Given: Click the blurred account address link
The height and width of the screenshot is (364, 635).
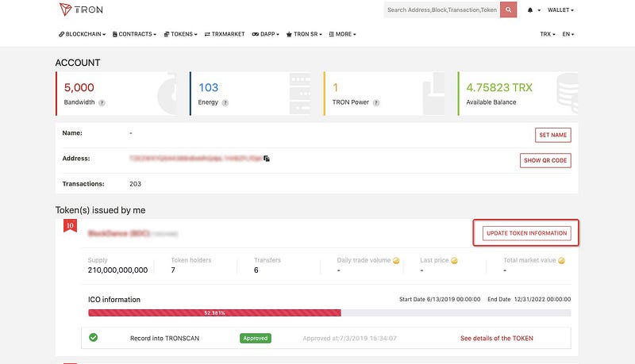Looking at the screenshot, I should [195, 159].
